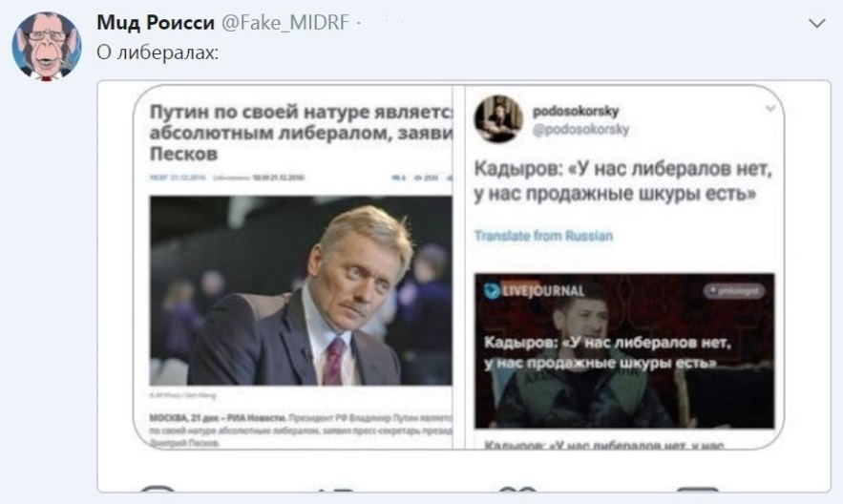This screenshot has height=504, width=843.
Task: Click the О либералах tweet text
Action: (x=158, y=52)
